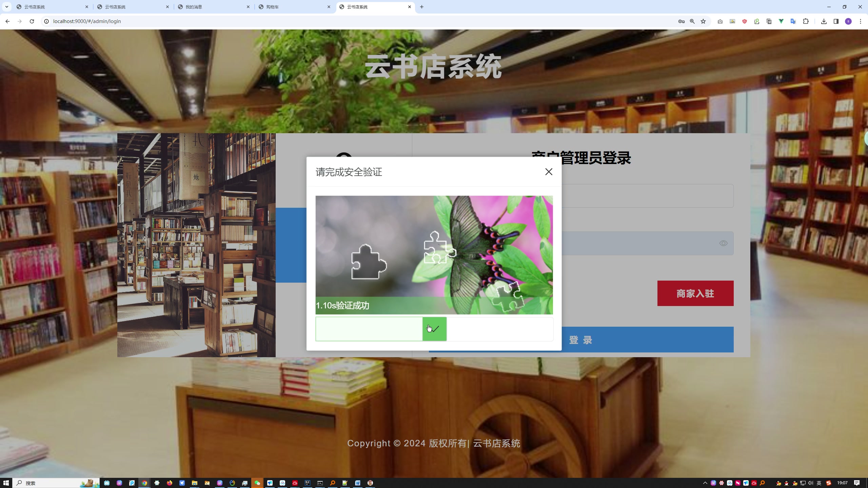Open Firefox from the taskbar
The image size is (868, 488).
pyautogui.click(x=170, y=483)
